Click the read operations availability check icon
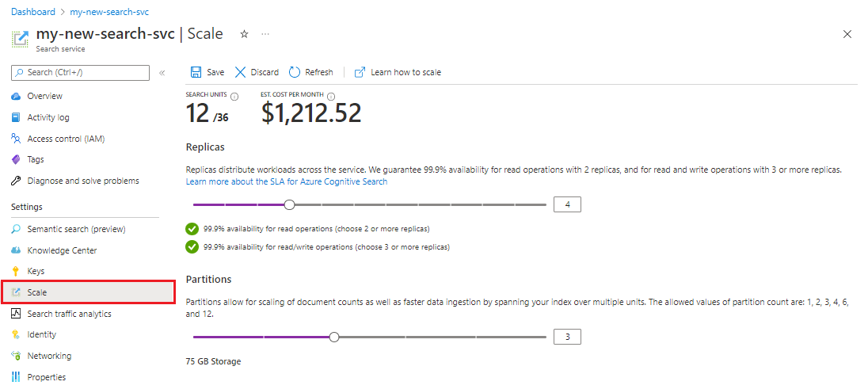The image size is (868, 389). point(192,228)
